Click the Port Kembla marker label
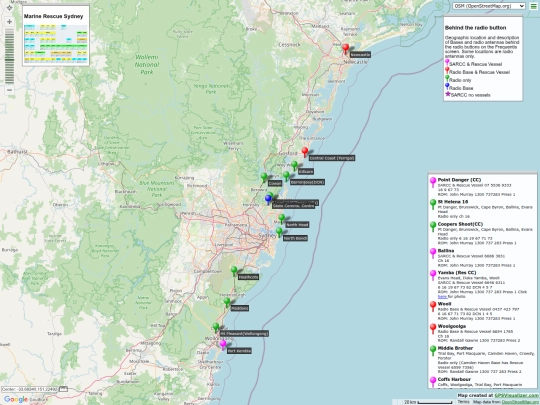Viewport: 540px width, 405px height. coord(239,351)
